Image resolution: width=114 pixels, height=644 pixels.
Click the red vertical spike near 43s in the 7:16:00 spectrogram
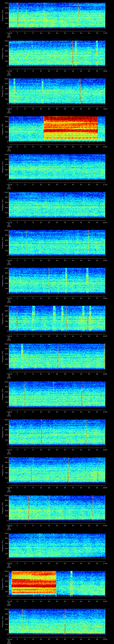pyautogui.click(x=78, y=14)
